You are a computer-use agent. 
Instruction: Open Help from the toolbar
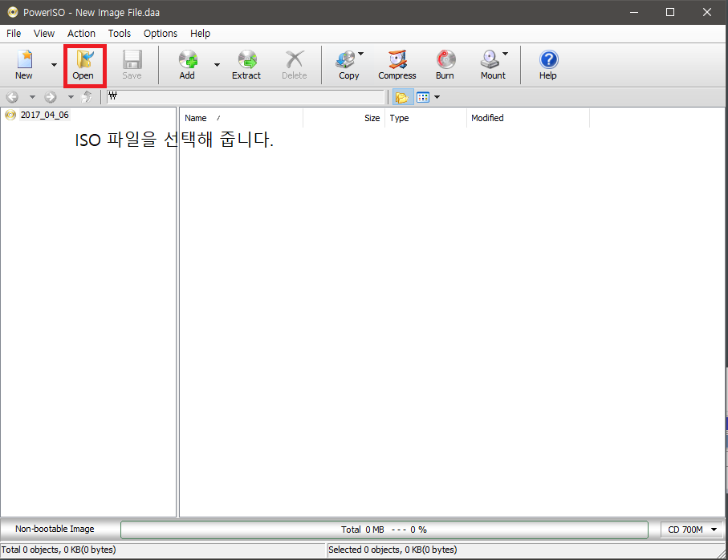coord(547,65)
